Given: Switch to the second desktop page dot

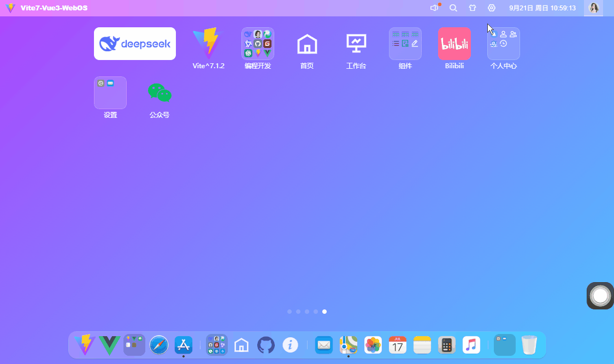Looking at the screenshot, I should click(x=298, y=312).
